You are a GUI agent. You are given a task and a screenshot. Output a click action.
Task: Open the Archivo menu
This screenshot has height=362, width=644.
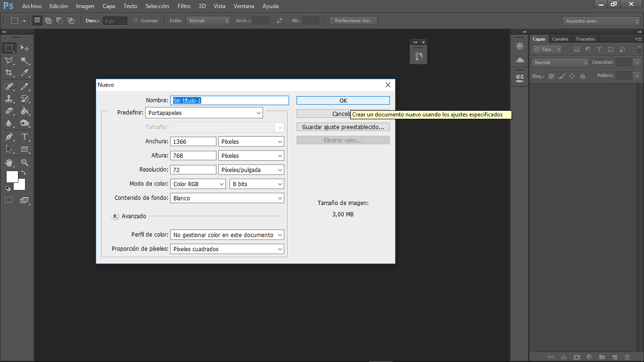(32, 6)
